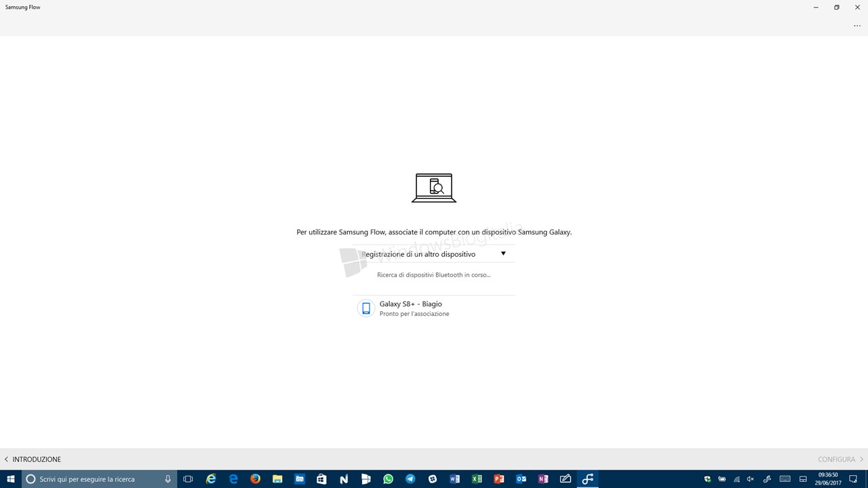Image resolution: width=868 pixels, height=488 pixels.
Task: Open Windows Defender tray icon
Action: tap(707, 479)
